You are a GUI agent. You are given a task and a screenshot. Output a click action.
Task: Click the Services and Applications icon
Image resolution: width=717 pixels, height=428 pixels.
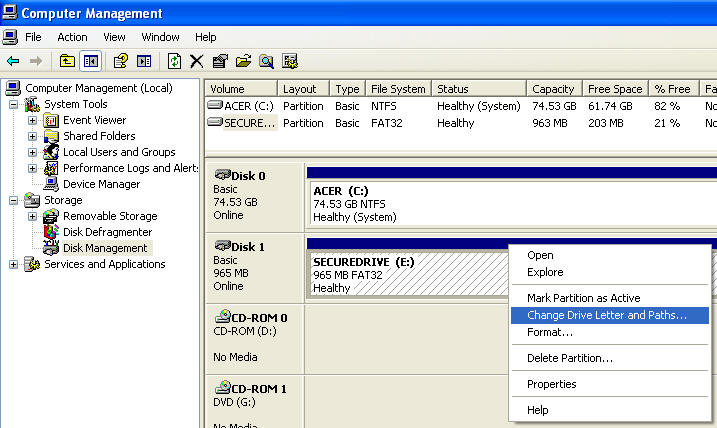pyautogui.click(x=32, y=264)
